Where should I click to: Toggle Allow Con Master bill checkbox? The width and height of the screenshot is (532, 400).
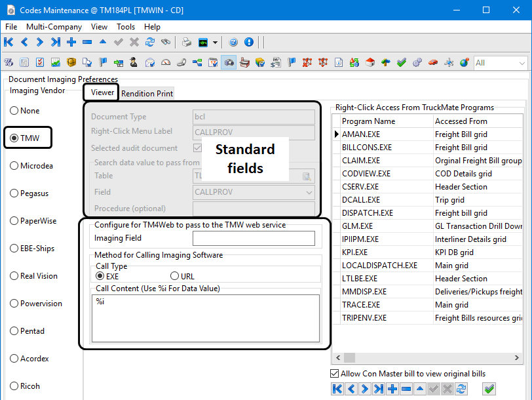(334, 374)
